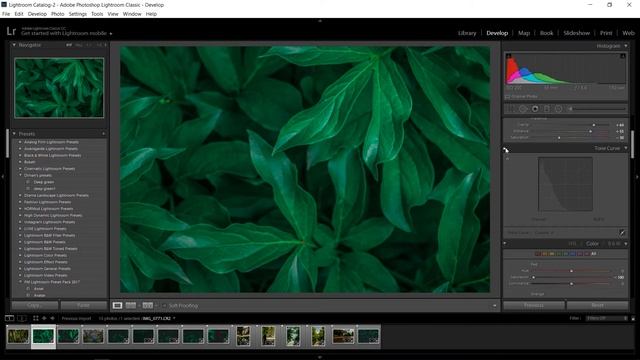The height and width of the screenshot is (360, 640).
Task: Collapse the left panel with edge arrow
Action: [x=2, y=177]
